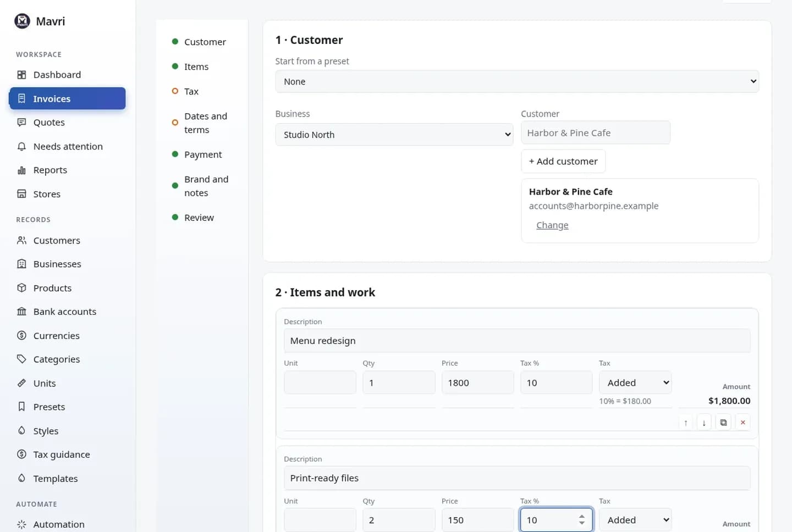Move Menu redesign item down
Image resolution: width=792 pixels, height=532 pixels.
[x=704, y=423]
